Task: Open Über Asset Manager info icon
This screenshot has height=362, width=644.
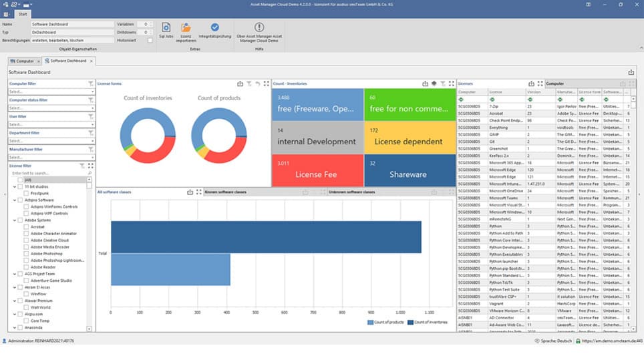Action: [x=259, y=27]
